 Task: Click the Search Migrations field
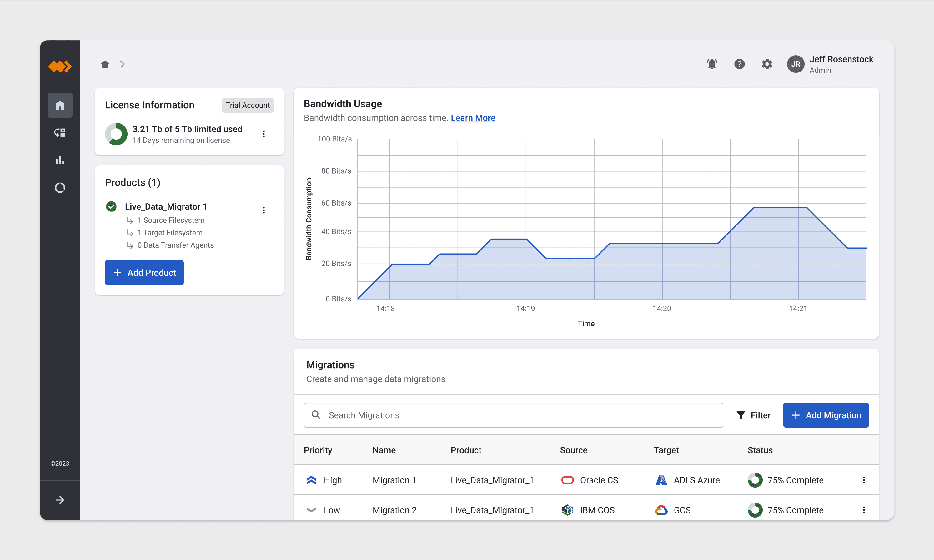(513, 415)
